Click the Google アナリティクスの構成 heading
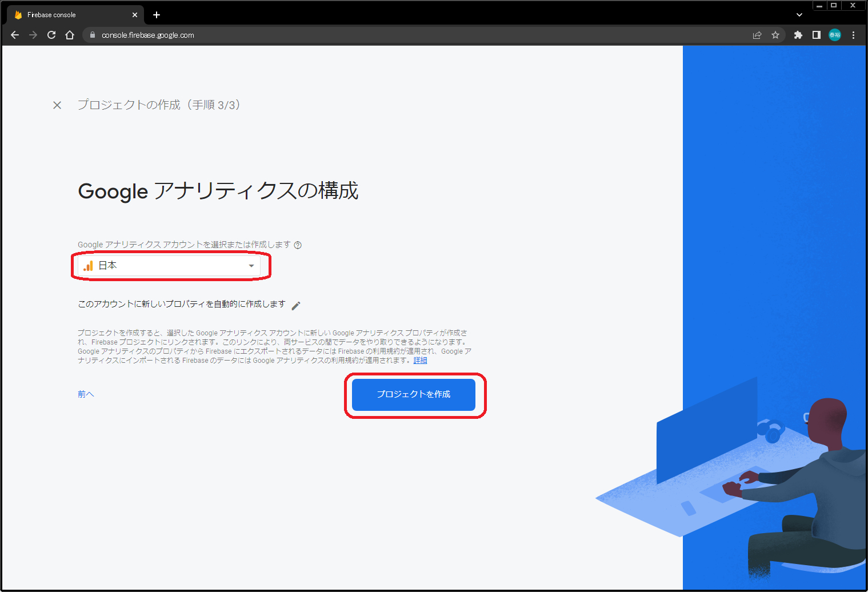The image size is (868, 592). click(218, 191)
